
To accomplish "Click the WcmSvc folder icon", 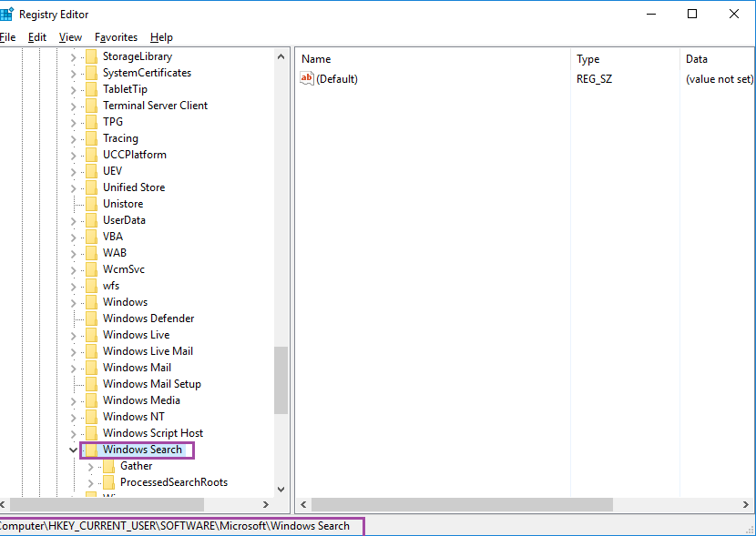I will coord(91,269).
